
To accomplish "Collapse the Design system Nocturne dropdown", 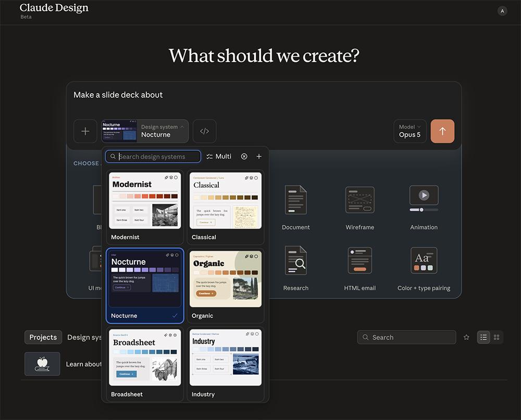I will (x=145, y=131).
